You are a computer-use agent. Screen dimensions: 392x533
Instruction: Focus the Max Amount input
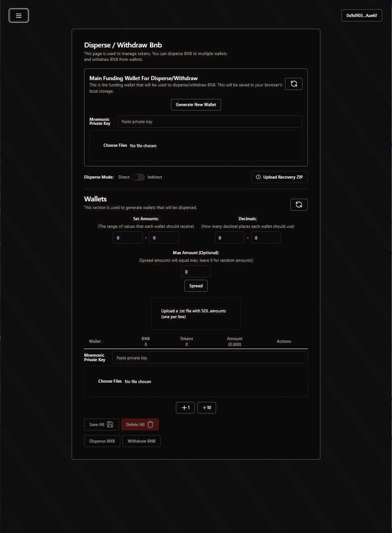pos(196,272)
